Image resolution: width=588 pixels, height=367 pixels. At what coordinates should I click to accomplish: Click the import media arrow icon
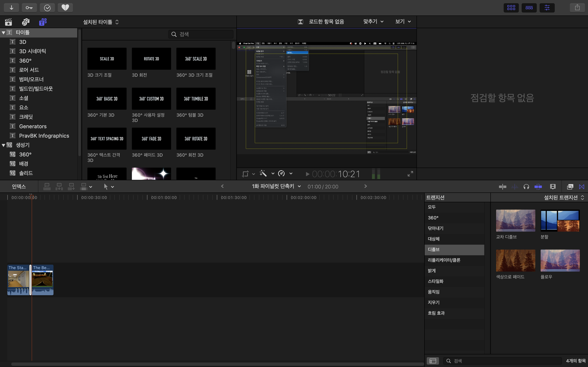pos(11,8)
